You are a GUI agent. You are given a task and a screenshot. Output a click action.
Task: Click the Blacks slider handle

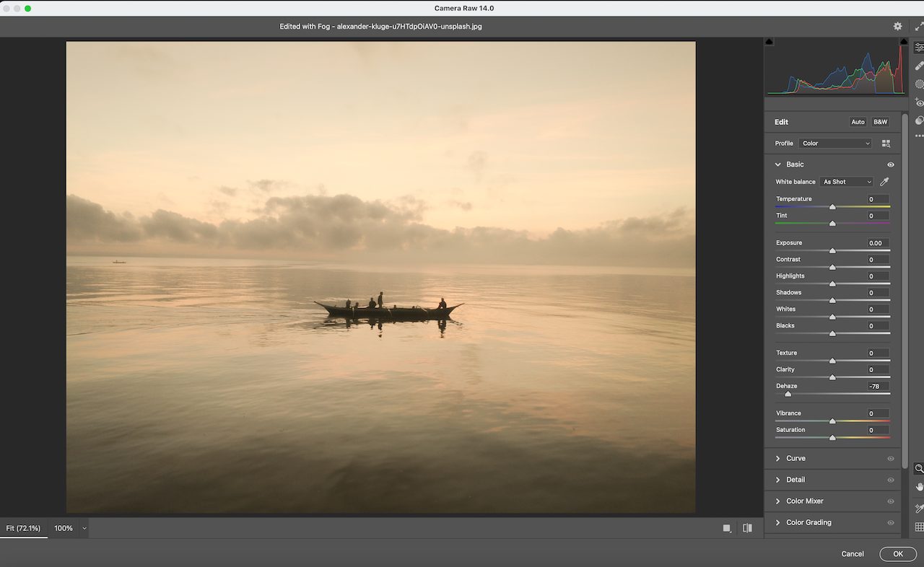point(832,334)
